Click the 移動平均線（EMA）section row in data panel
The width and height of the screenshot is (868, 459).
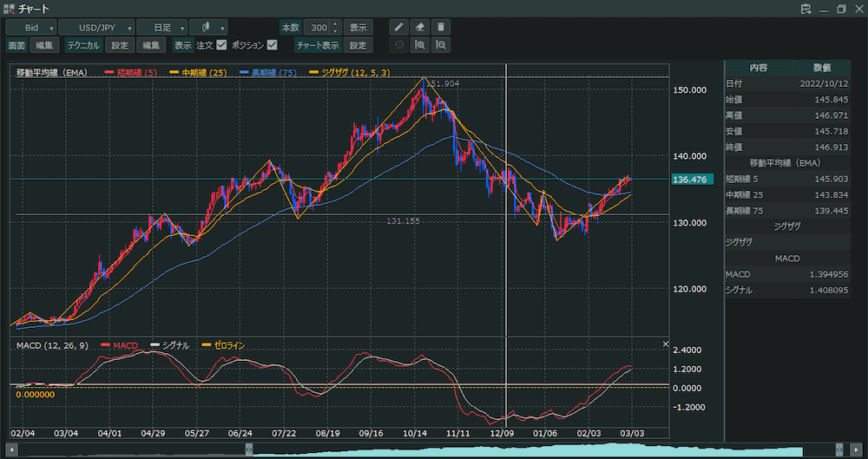pyautogui.click(x=787, y=163)
